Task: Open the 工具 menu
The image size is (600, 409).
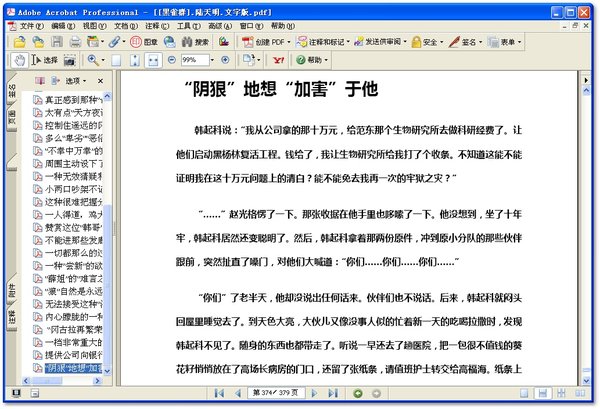Action: (x=188, y=26)
